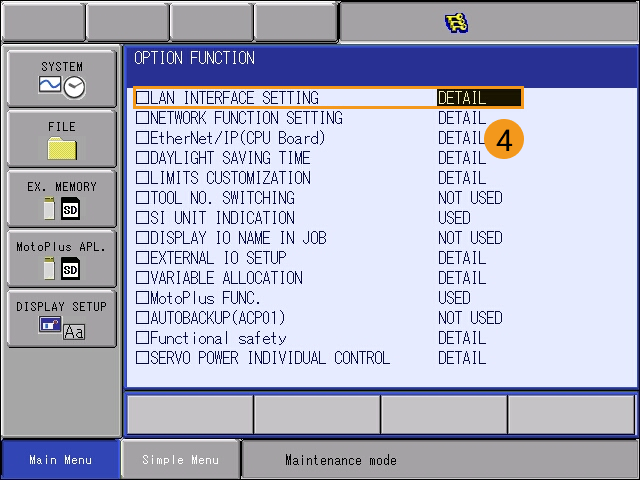Image resolution: width=640 pixels, height=480 pixels.
Task: Select USED value for MotoPlus FUNC.
Action: [x=454, y=298]
